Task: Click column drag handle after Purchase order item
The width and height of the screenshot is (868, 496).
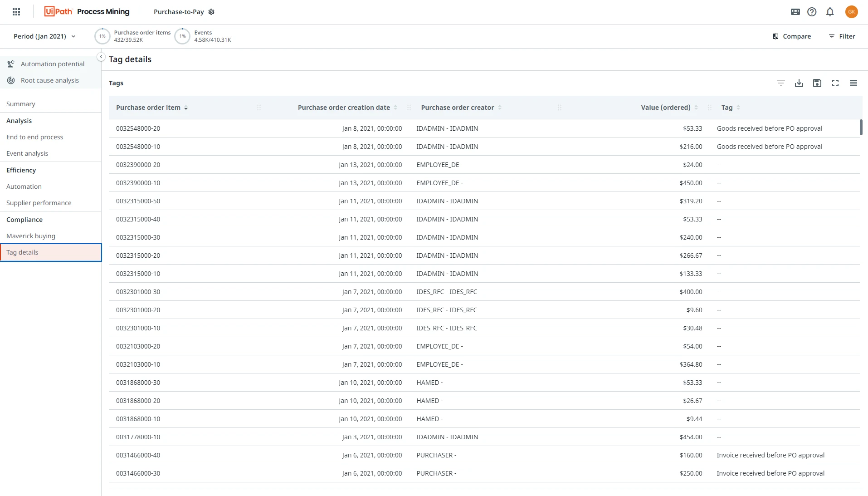Action: [259, 108]
